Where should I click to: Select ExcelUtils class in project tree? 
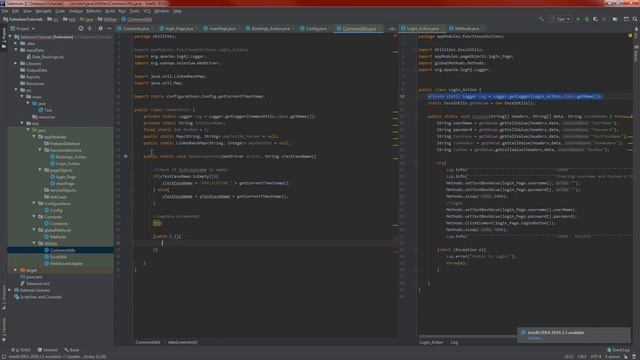[x=56, y=257]
